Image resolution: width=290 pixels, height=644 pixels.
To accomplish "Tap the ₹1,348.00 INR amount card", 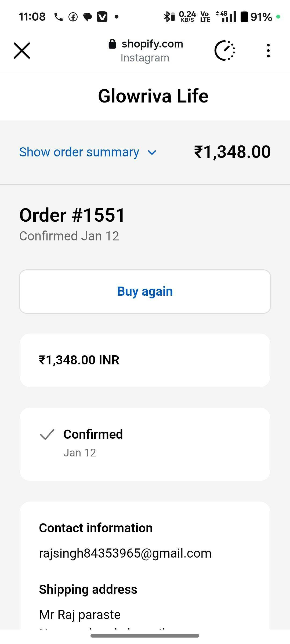I will pyautogui.click(x=145, y=360).
